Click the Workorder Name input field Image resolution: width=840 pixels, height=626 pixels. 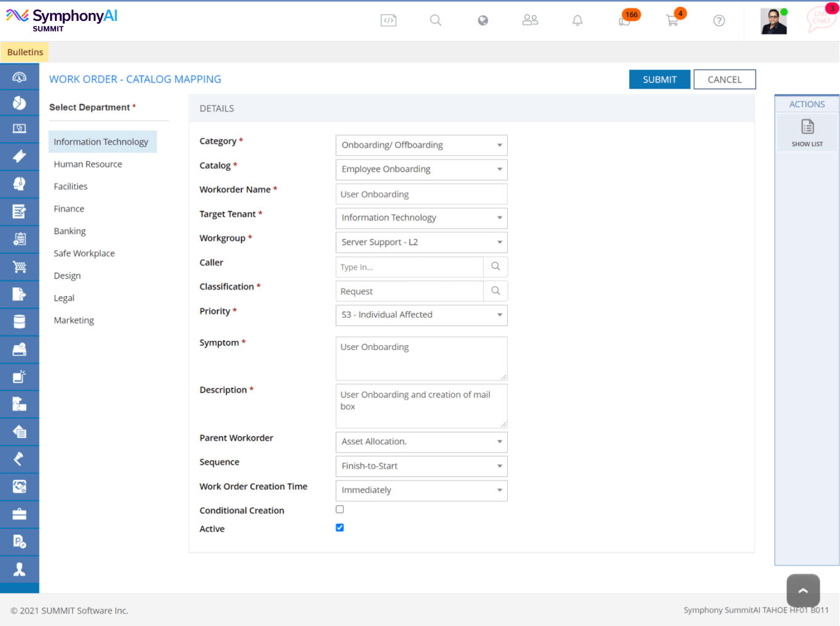(x=422, y=194)
